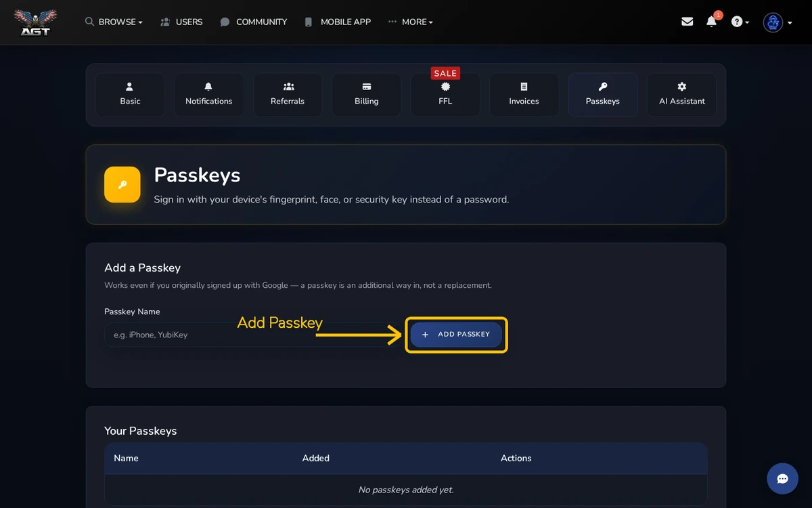Click the Name column header
Screen dimensions: 812x508
[x=126, y=459]
